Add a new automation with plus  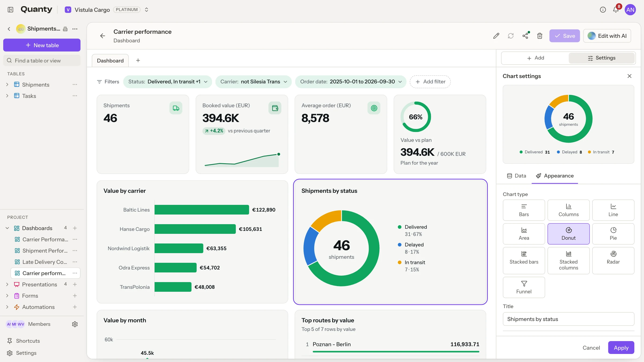pyautogui.click(x=75, y=307)
